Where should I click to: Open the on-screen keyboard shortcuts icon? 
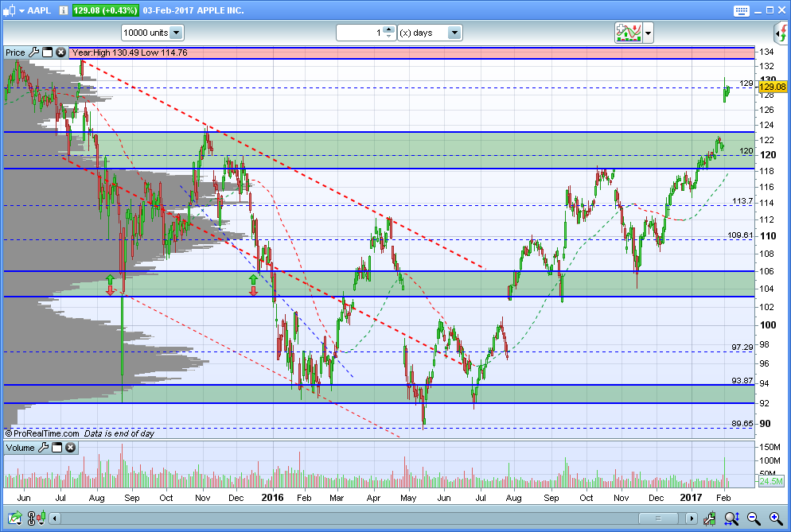(742, 10)
